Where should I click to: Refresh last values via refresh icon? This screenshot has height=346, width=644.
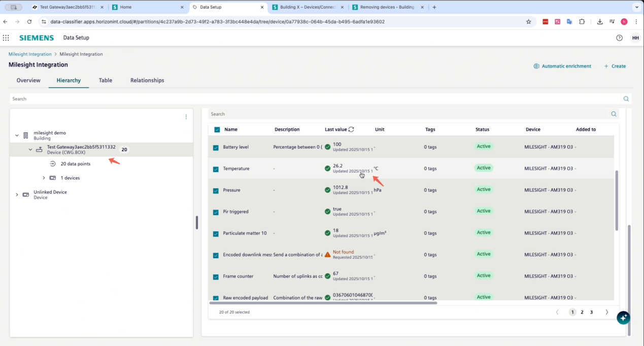pyautogui.click(x=351, y=129)
